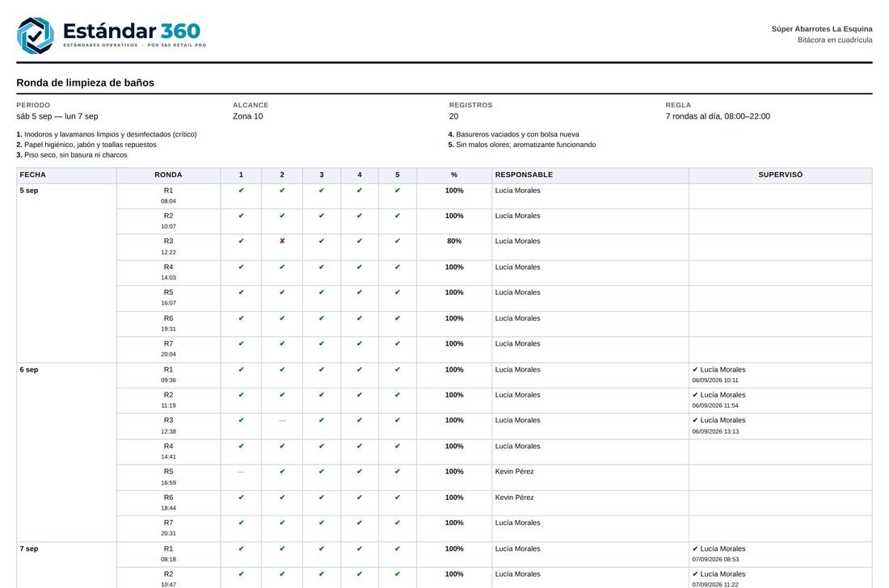Click the dash mark in 6 sep R5 column 1
889x588 pixels.
coord(241,472)
